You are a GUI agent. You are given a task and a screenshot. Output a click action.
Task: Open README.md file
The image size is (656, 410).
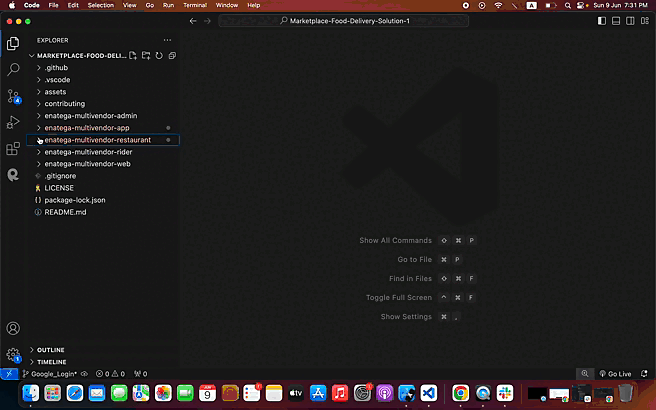coord(65,212)
